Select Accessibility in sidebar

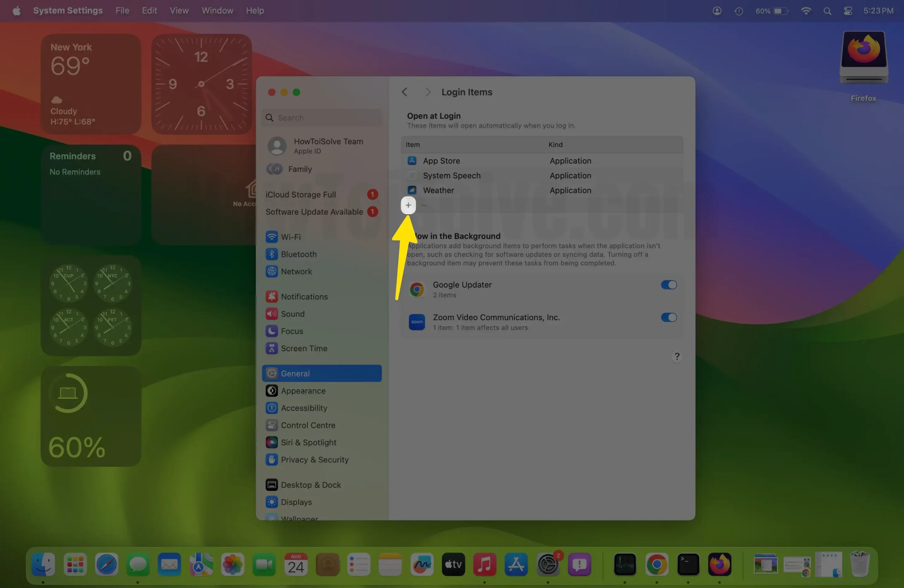(322, 408)
